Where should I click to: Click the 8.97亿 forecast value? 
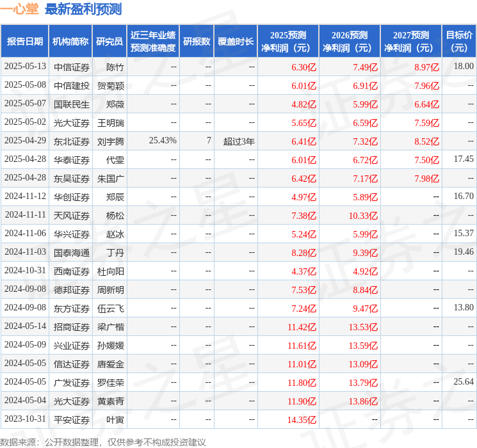[x=427, y=67]
